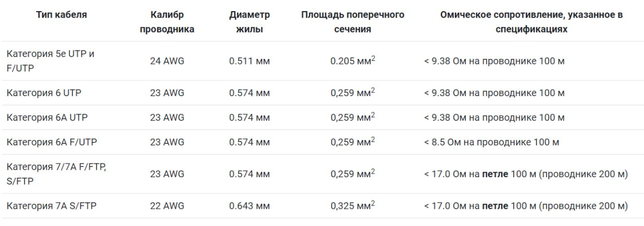Click the '23 AWG' cell in Категория 6 UTP row
This screenshot has height=226, width=644.
[167, 93]
